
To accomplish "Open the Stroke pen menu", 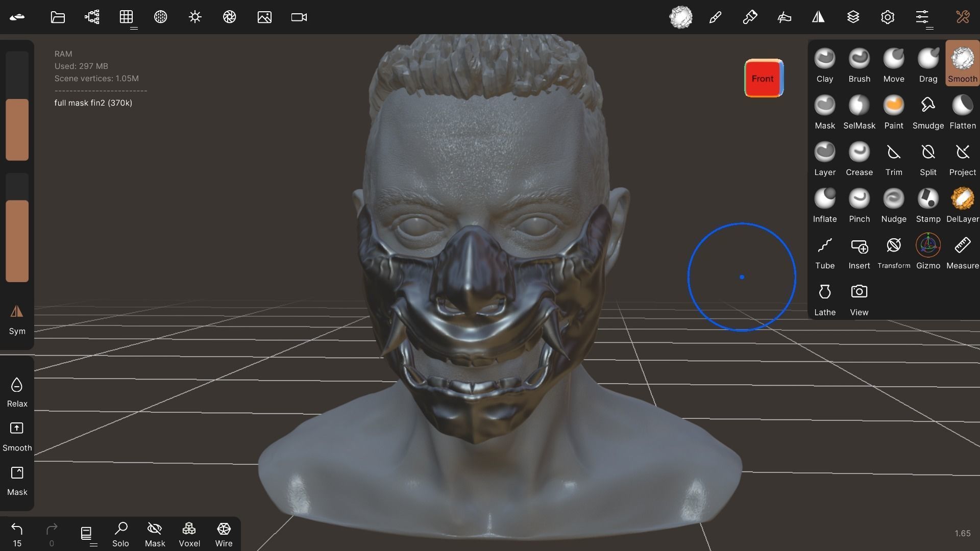I will (715, 17).
